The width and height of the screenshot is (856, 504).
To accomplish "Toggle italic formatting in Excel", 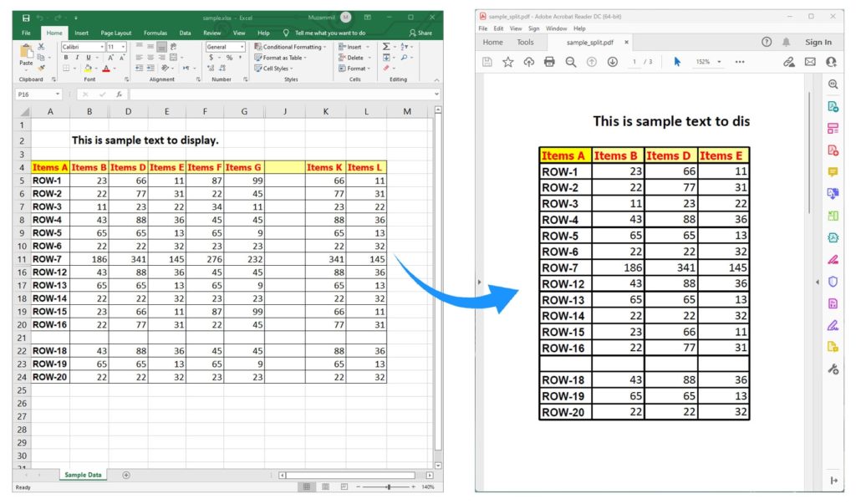I will (x=77, y=58).
